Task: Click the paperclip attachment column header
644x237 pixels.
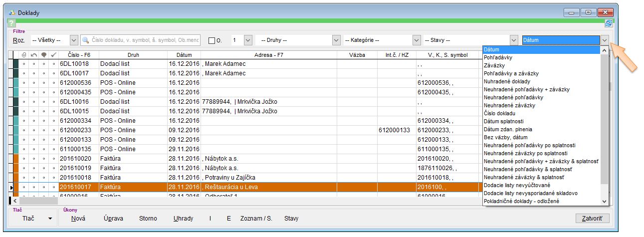Action: coord(24,54)
